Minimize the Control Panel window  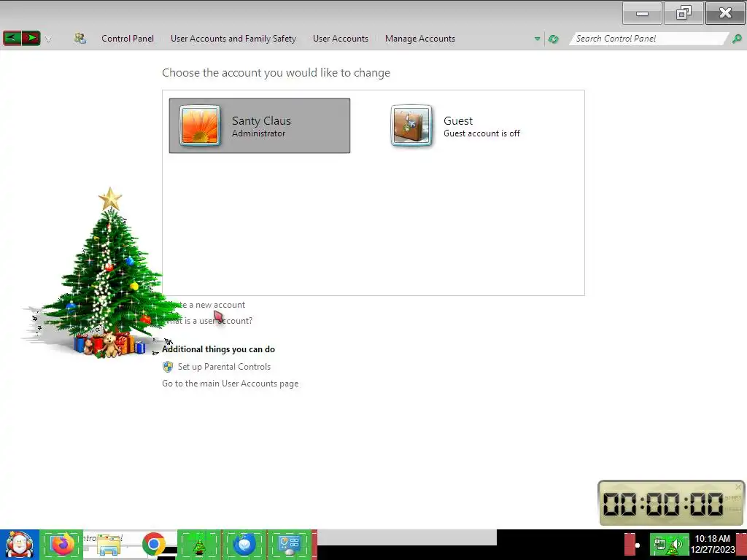click(642, 13)
